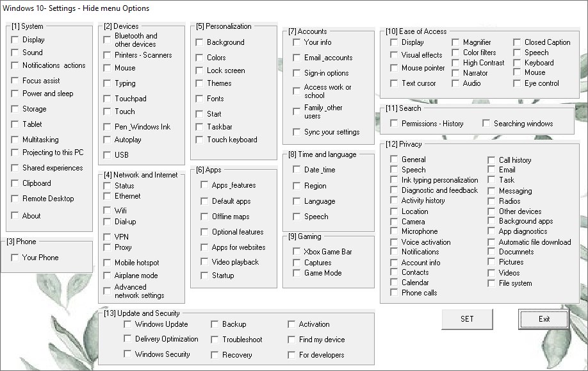
Task: Tick the Diagnostic and feedback checkbox
Action: click(394, 190)
